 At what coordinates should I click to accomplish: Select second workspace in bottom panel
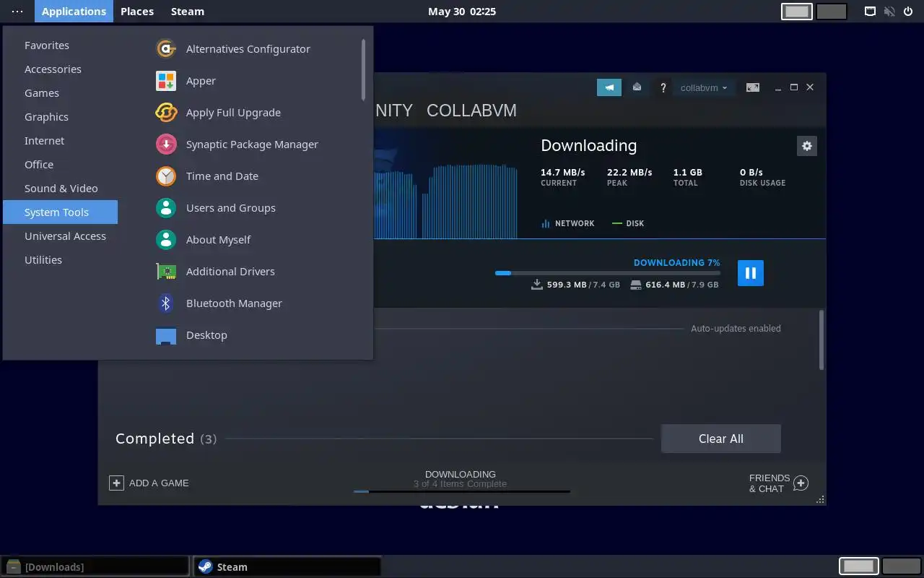click(901, 566)
